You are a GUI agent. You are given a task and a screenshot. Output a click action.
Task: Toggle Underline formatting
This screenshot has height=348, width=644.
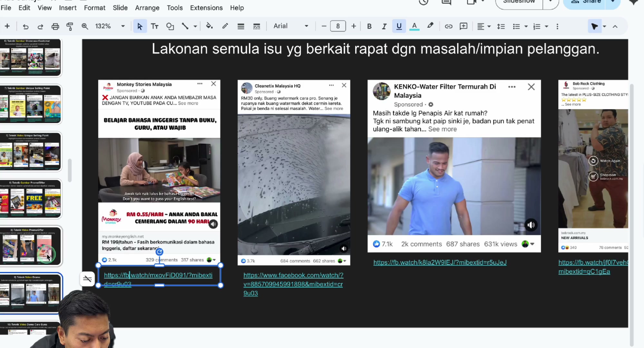tap(399, 26)
